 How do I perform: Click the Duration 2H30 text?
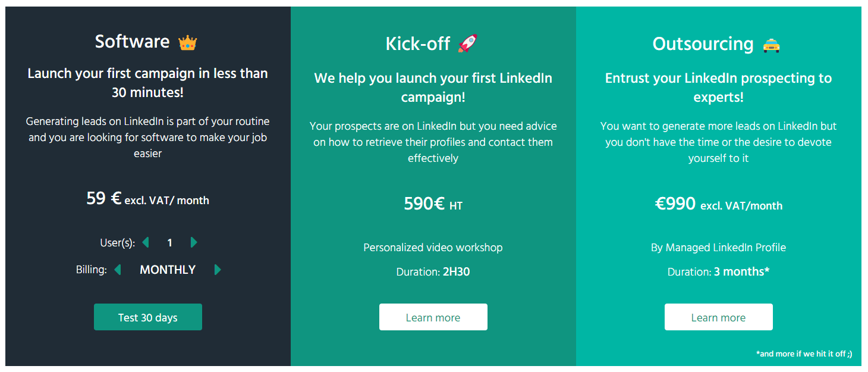(x=433, y=272)
